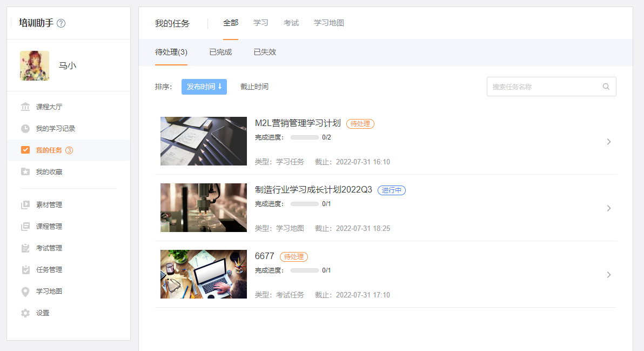Sort tasks by 截止时间
644x351 pixels.
click(x=254, y=87)
